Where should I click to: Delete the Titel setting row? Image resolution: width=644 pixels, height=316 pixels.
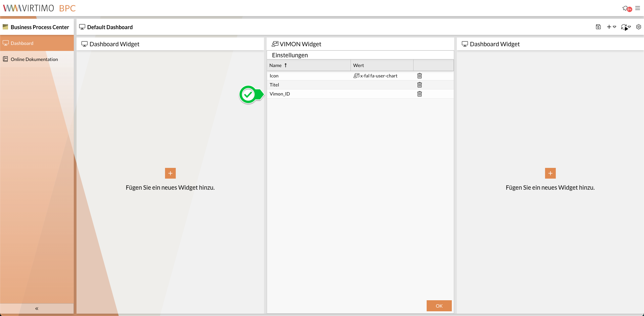[x=419, y=85]
